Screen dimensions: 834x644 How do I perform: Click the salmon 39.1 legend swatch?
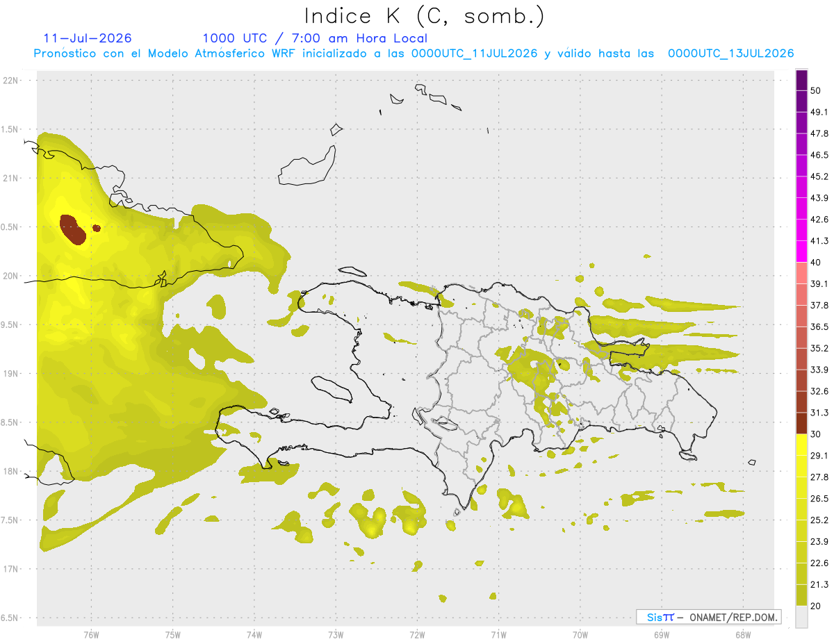click(x=801, y=273)
